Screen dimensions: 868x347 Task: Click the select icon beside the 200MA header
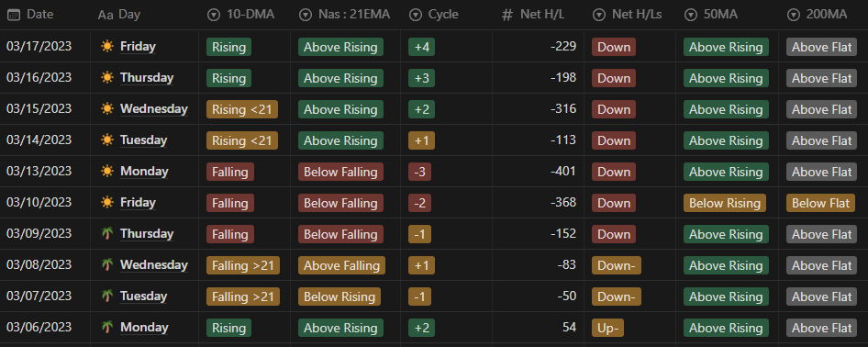pos(794,15)
